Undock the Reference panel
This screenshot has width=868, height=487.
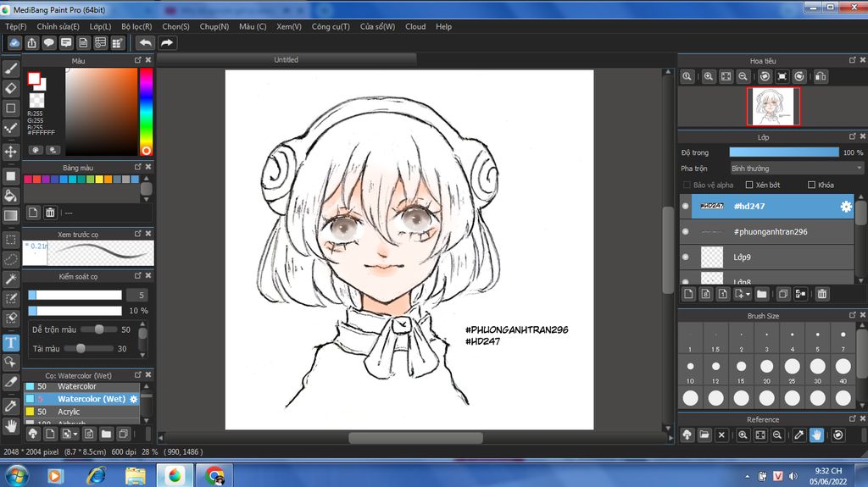[853, 418]
